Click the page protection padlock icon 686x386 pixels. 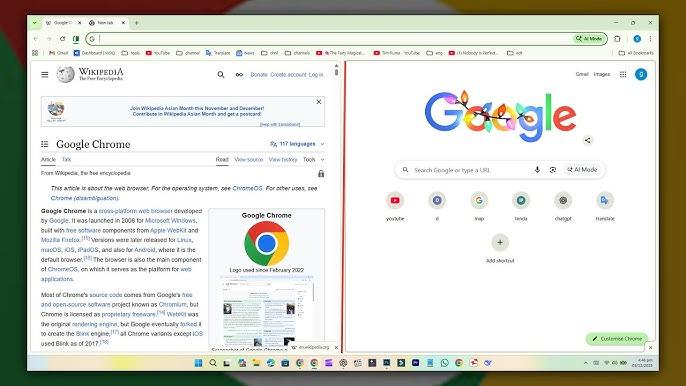(321, 174)
